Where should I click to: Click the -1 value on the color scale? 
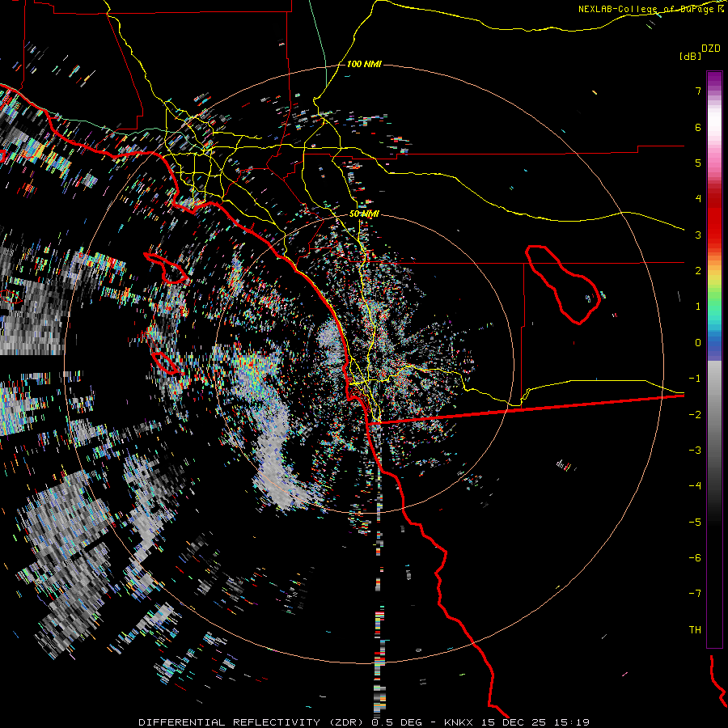[695, 379]
